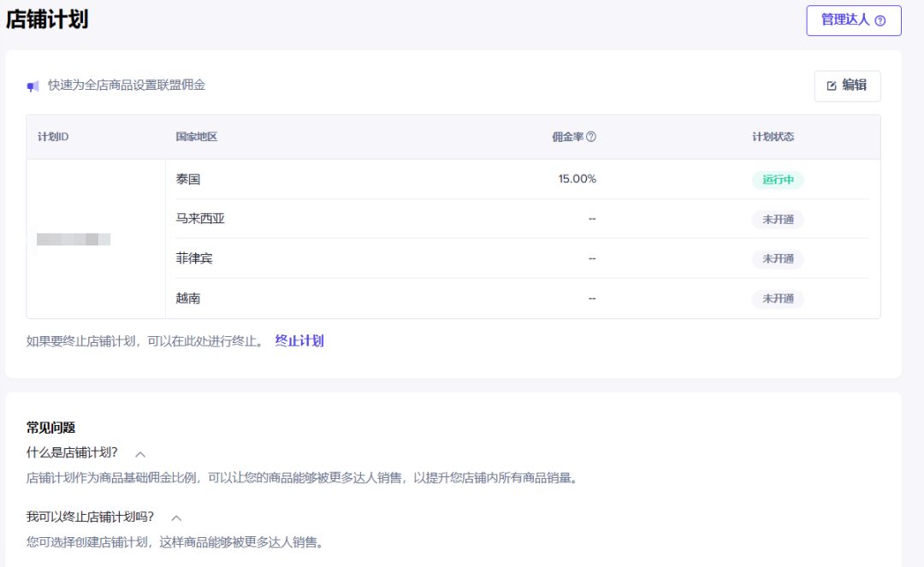Select the 运行中 status badge for 泰国

(x=778, y=180)
